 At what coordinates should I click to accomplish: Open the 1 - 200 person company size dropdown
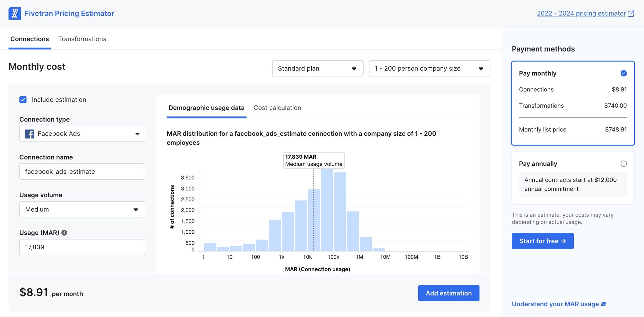(x=429, y=68)
